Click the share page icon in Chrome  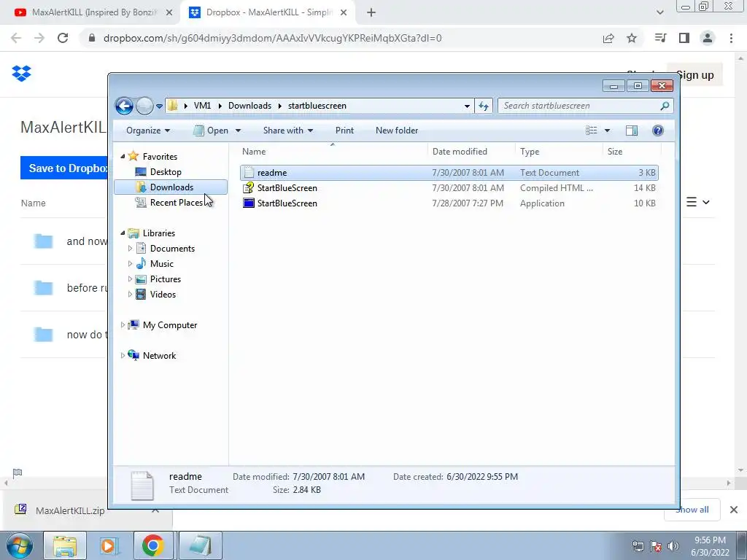[608, 38]
